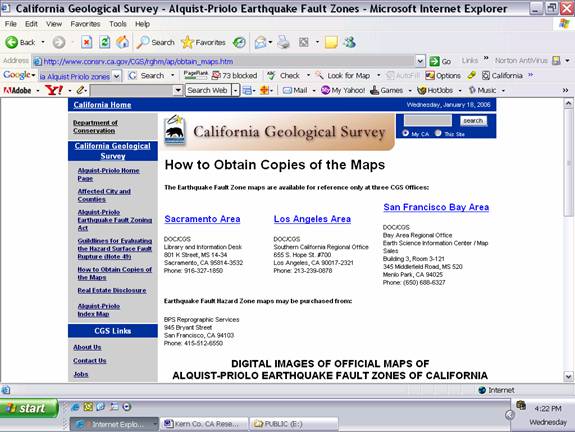The width and height of the screenshot is (575, 432).
Task: Click the green Back arrow icon
Action: pos(11,43)
